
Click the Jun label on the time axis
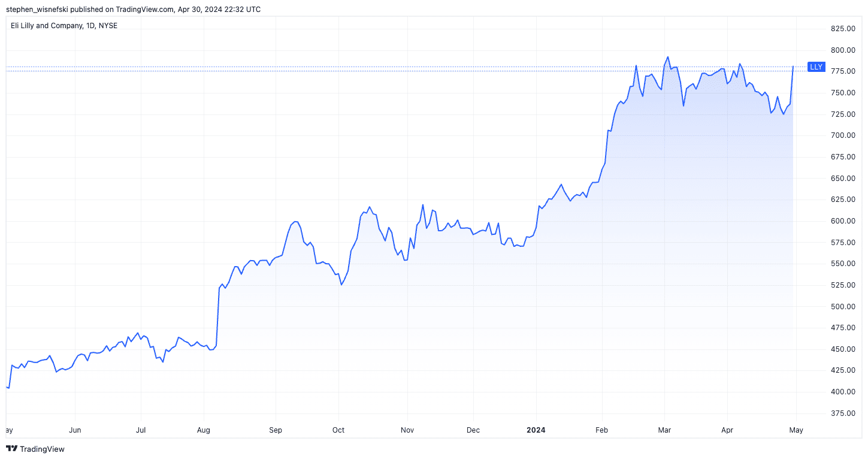pos(75,430)
